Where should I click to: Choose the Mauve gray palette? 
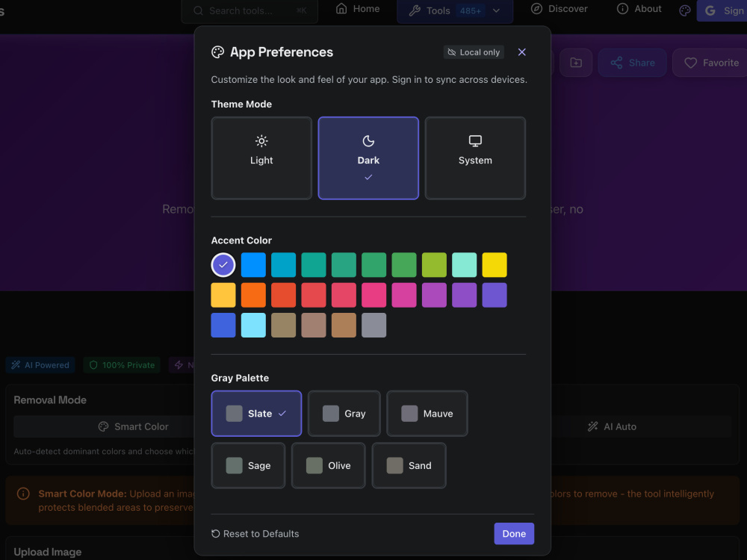[427, 414]
